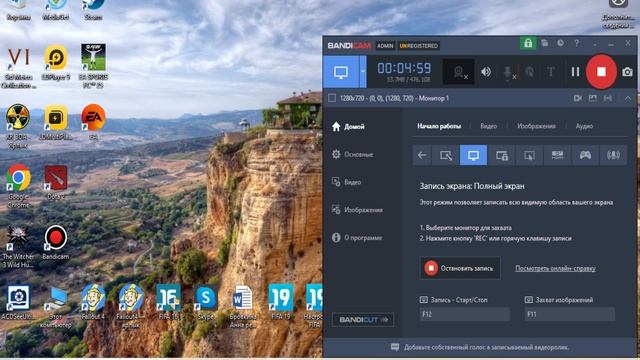Image resolution: width=640 pixels, height=360 pixels.
Task: Select the HDMI device recording mode icon
Action: click(x=557, y=155)
